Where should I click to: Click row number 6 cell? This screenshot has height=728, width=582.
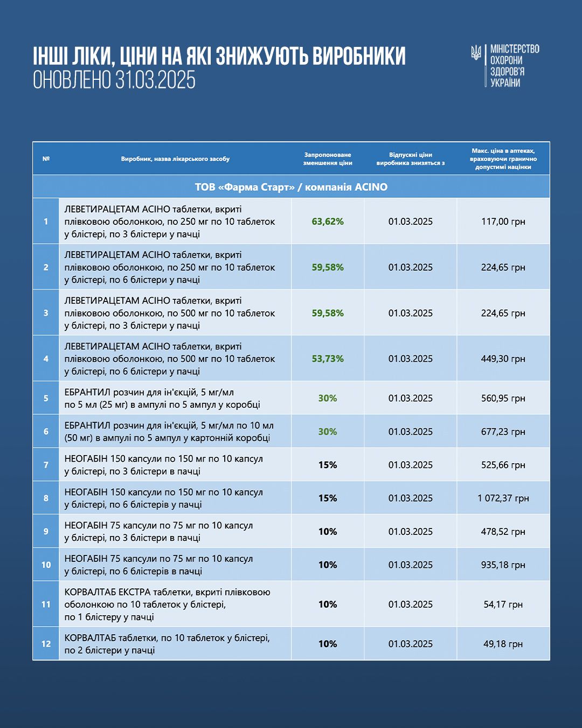tap(46, 431)
